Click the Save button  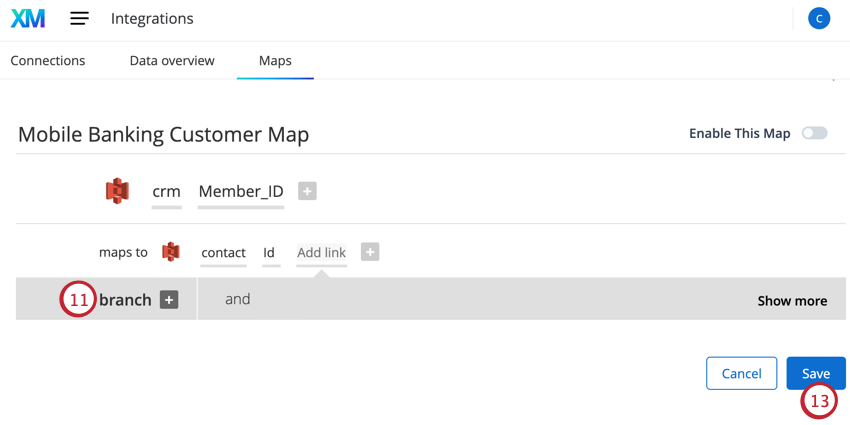[816, 373]
